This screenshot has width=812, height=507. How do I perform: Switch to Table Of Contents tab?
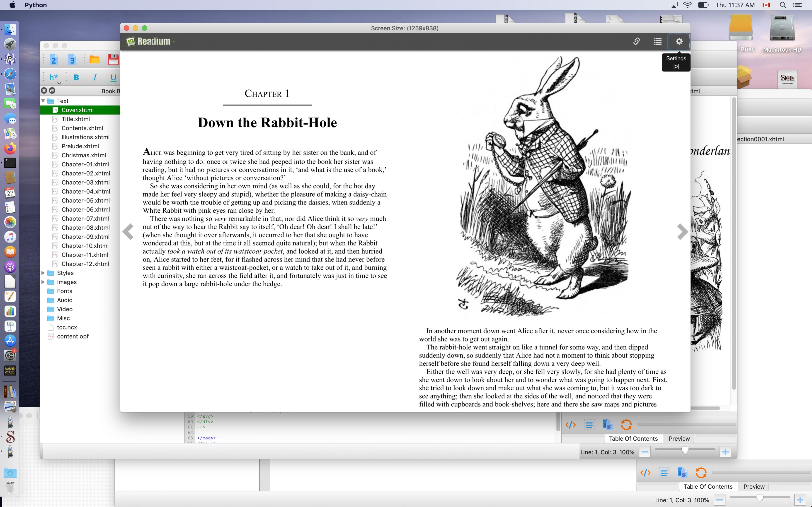[x=633, y=438]
